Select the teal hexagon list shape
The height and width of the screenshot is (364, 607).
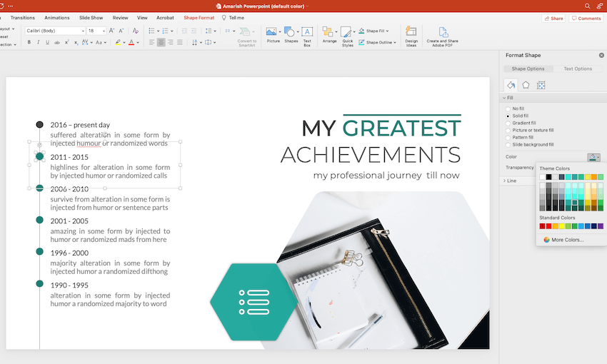(254, 302)
